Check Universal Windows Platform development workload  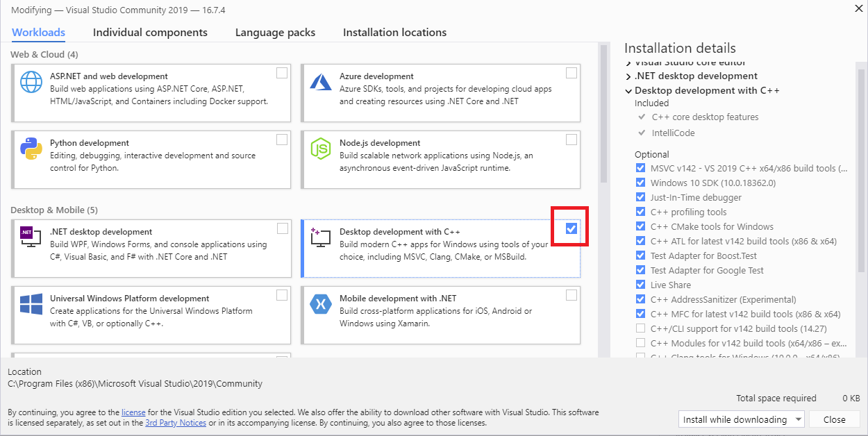281,295
